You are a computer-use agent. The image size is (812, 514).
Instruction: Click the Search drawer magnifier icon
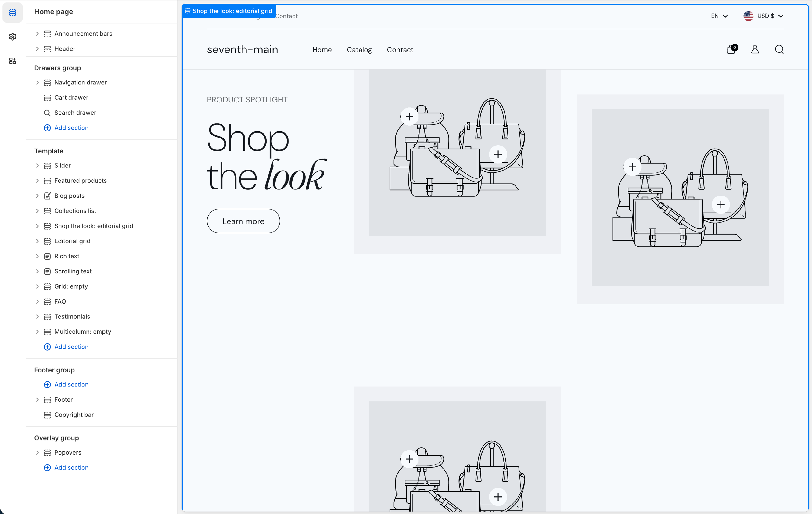coord(47,113)
